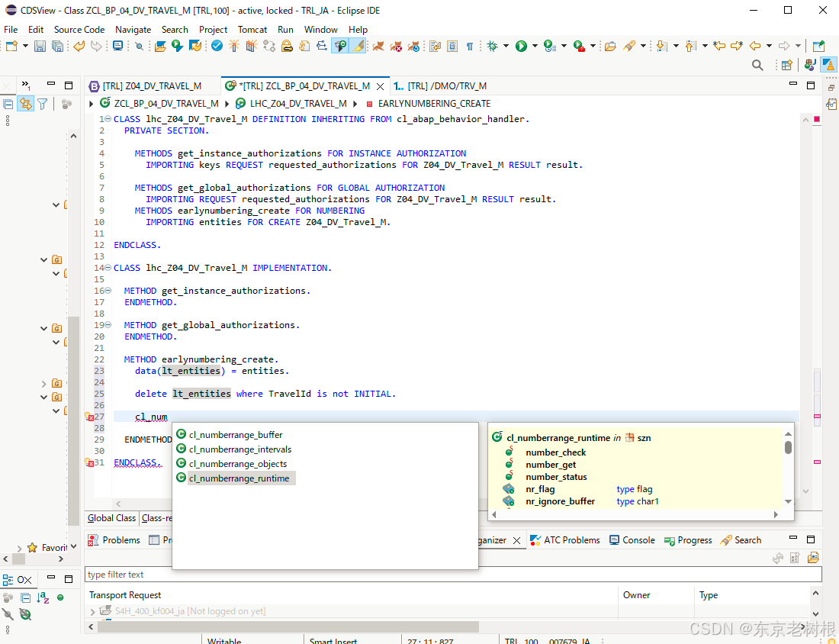Open the Filter icon in Outline toolbar
839x644 pixels.
(42, 104)
